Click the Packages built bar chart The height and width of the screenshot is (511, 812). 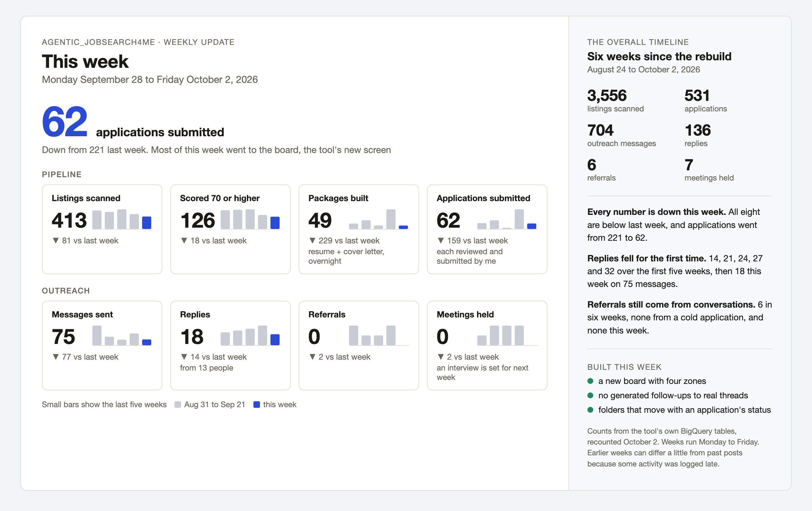pos(379,219)
